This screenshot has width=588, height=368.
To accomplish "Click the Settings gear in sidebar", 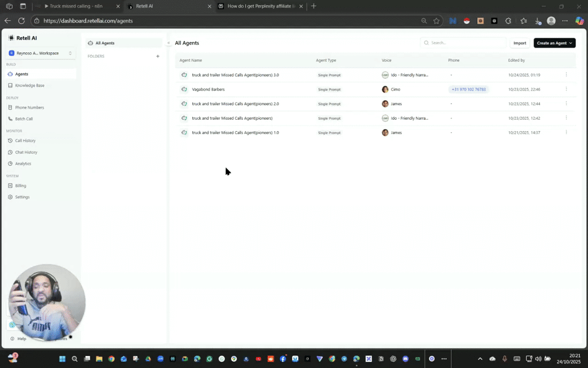I will 10,197.
